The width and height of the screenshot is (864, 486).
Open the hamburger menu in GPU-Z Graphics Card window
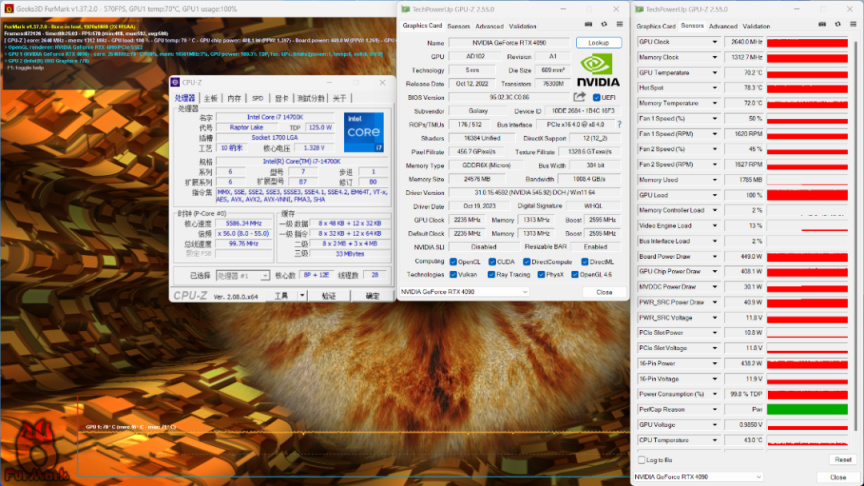tap(619, 24)
